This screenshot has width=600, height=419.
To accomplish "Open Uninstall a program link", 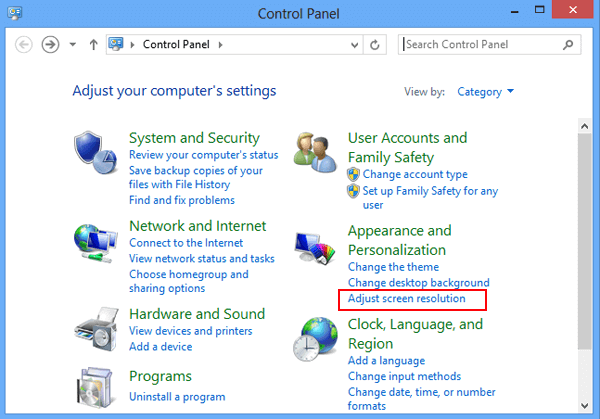I will (x=176, y=397).
